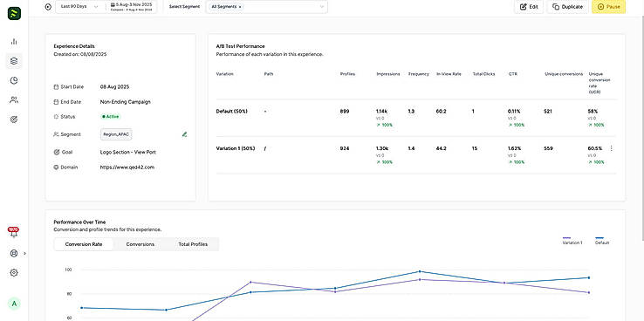644x321 pixels.
Task: Click the 899 profiles value
Action: [345, 112]
